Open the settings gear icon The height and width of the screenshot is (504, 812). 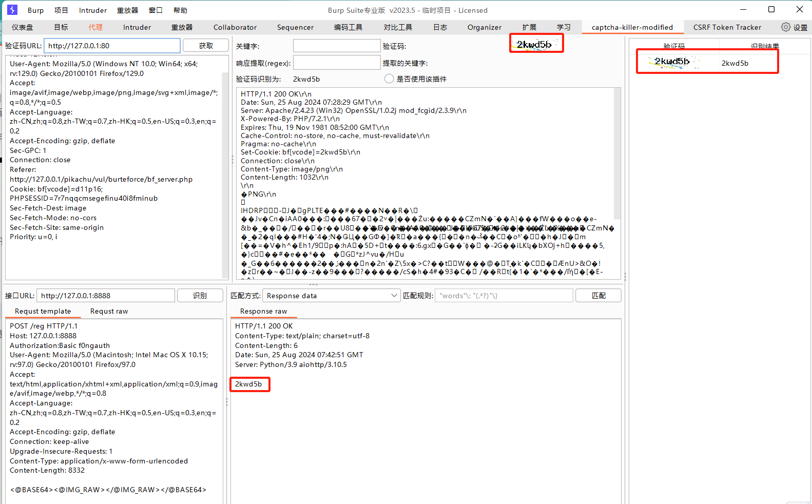(785, 27)
